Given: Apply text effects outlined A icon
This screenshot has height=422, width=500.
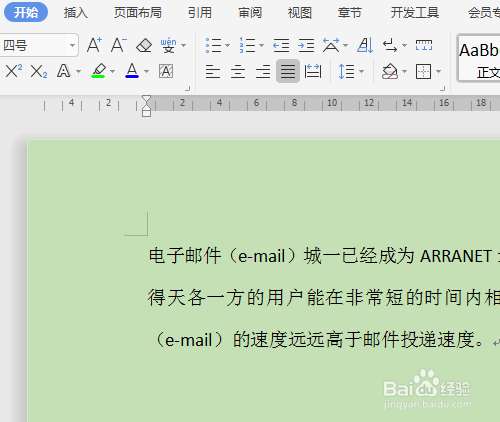Looking at the screenshot, I should pyautogui.click(x=63, y=71).
